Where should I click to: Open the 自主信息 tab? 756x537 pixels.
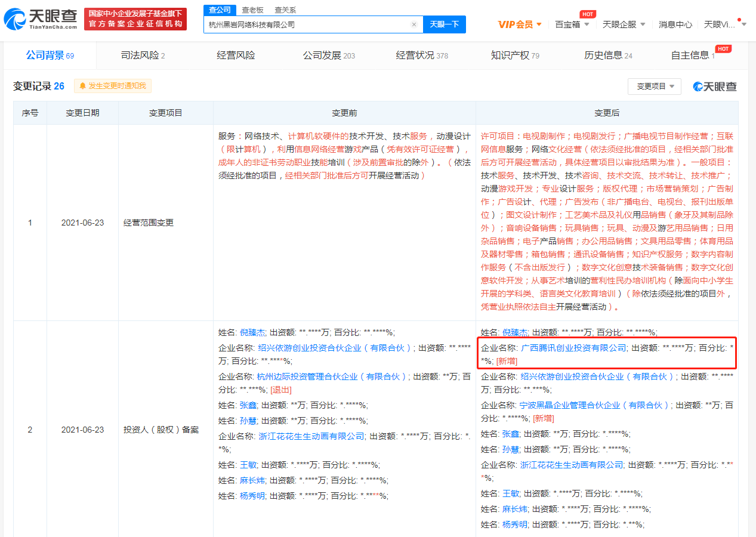(x=693, y=55)
